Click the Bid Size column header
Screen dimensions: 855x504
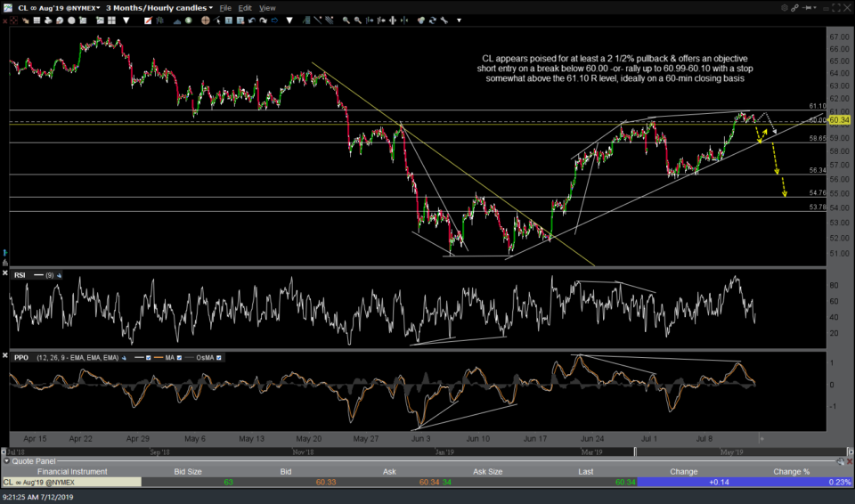[x=188, y=471]
